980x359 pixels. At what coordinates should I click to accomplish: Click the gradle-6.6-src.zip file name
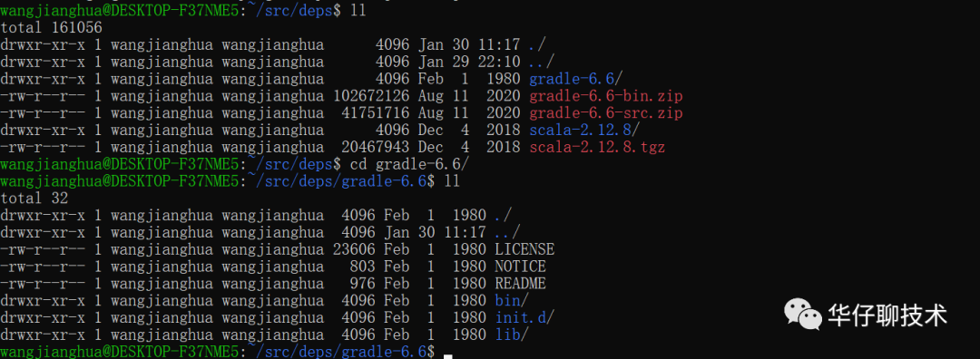(x=605, y=113)
